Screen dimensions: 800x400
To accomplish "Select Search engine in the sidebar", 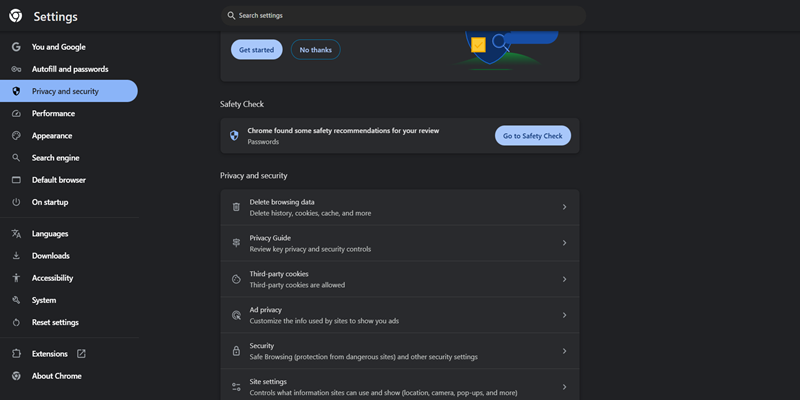I will [55, 158].
